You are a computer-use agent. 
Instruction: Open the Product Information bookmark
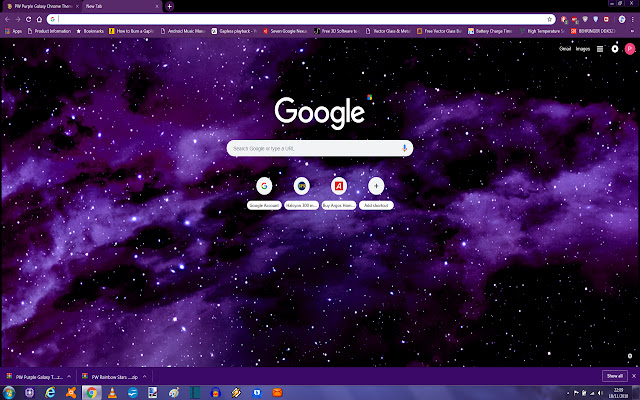[x=49, y=31]
